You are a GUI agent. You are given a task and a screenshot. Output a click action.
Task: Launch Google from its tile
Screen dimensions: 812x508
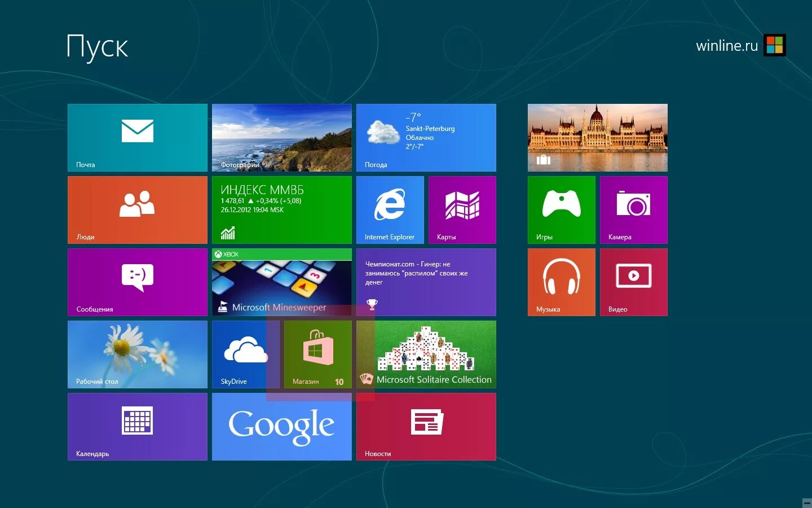click(281, 426)
